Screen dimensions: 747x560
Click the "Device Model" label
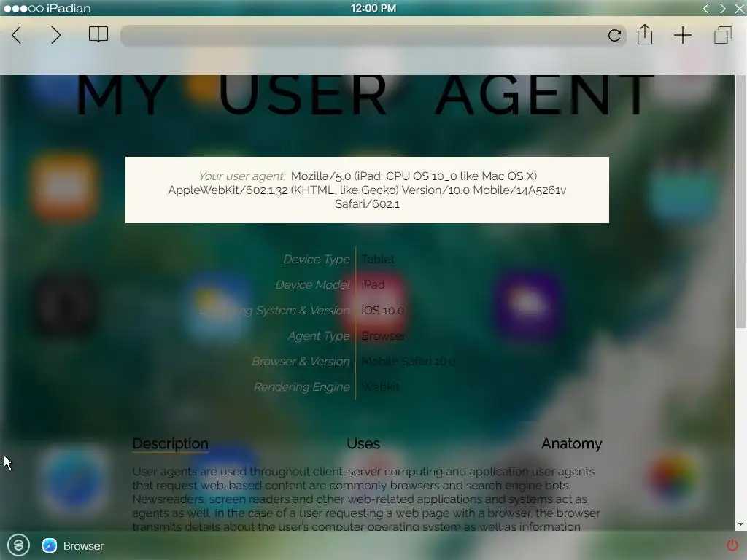click(x=312, y=285)
